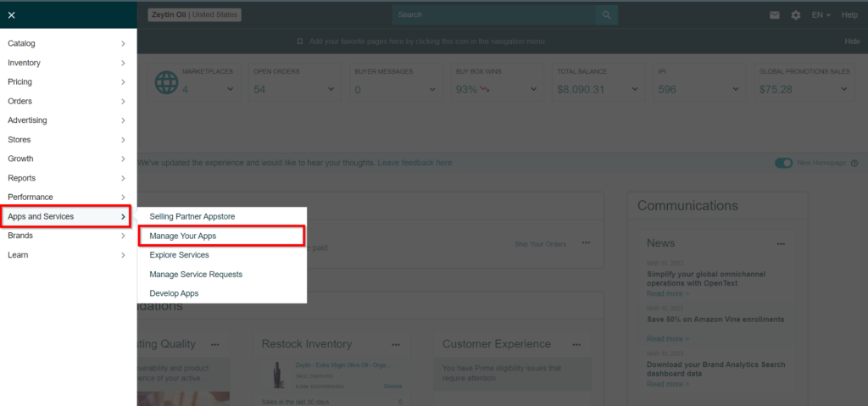
Task: Click the Buy Box Wins downward trend icon
Action: coord(485,89)
